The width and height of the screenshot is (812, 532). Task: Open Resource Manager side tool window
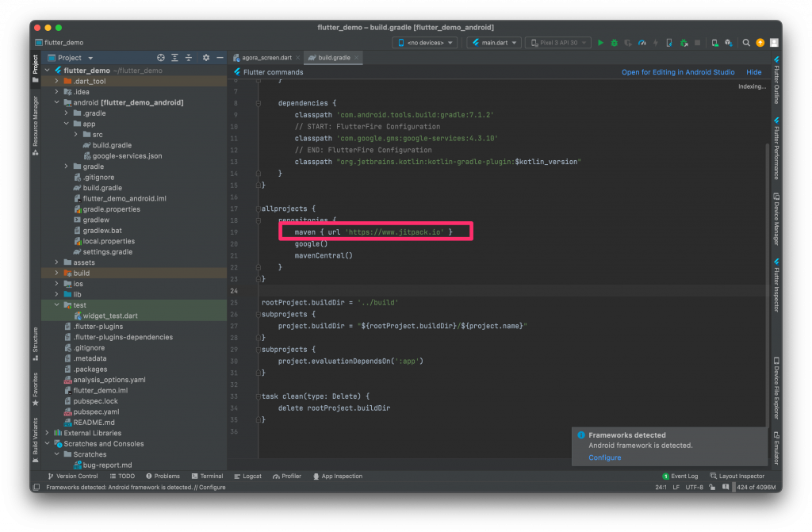click(35, 124)
